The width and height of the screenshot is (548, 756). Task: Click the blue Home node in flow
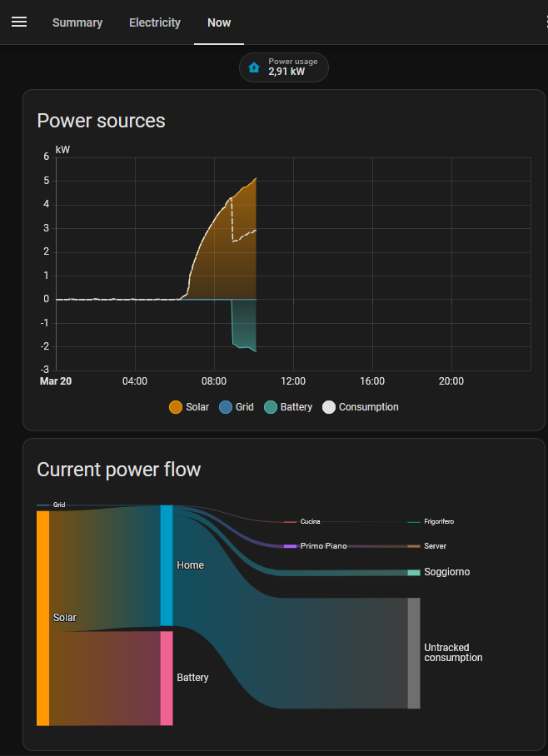click(167, 565)
